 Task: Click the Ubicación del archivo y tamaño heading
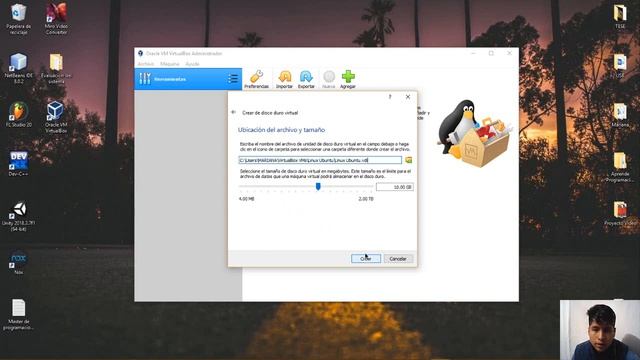click(x=281, y=130)
